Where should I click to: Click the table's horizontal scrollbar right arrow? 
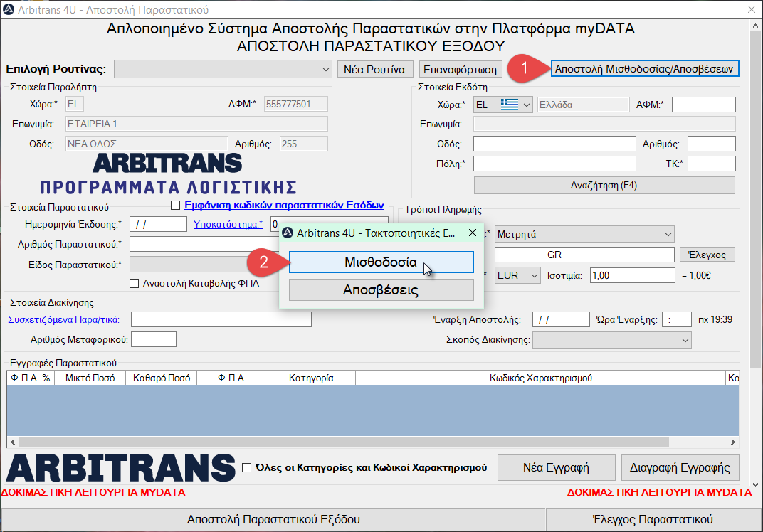[x=733, y=442]
